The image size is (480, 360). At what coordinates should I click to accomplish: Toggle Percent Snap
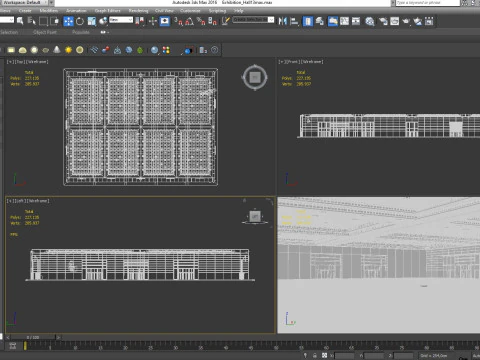click(201, 21)
